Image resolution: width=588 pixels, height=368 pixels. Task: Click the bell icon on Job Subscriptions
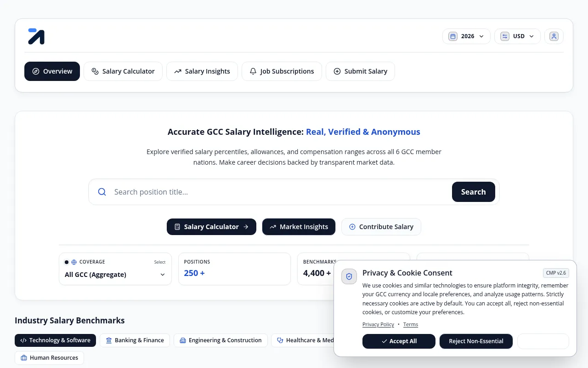[x=253, y=71]
